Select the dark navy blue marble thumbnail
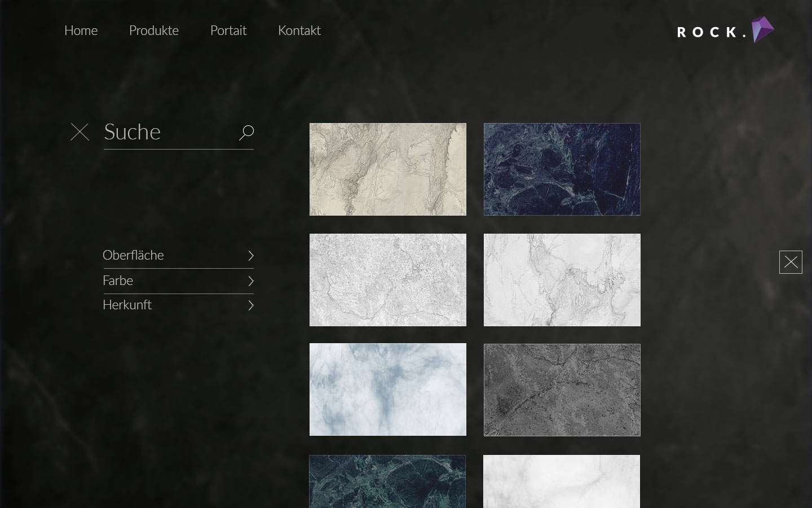 (x=562, y=169)
